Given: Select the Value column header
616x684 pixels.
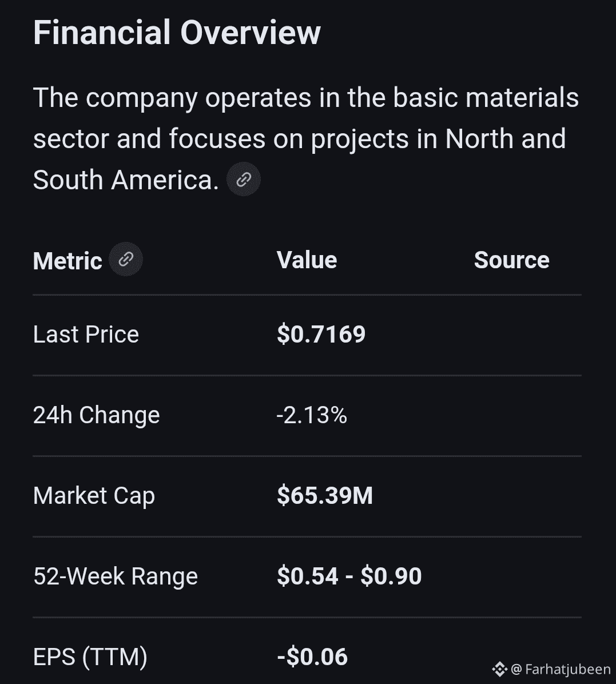Looking at the screenshot, I should click(307, 260).
